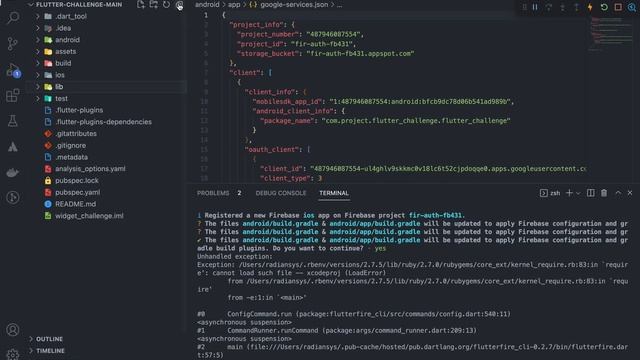Click the "package_name" line in editor

(385, 121)
